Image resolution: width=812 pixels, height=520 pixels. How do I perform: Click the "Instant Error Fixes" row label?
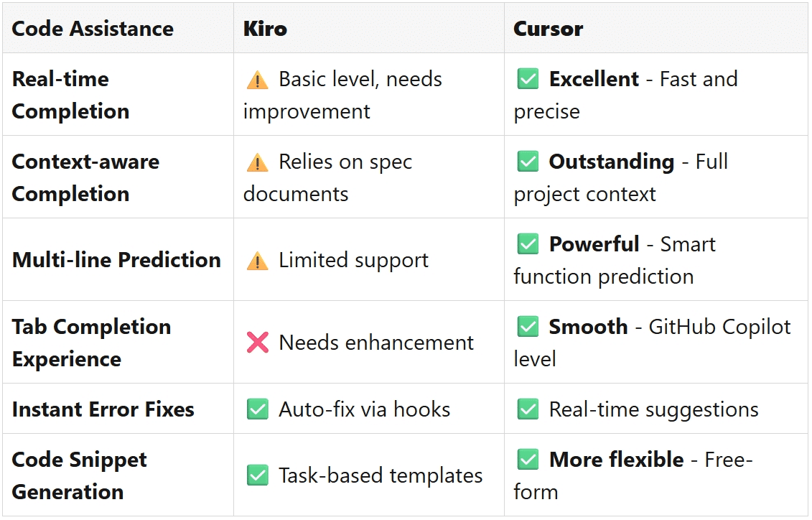[103, 409]
